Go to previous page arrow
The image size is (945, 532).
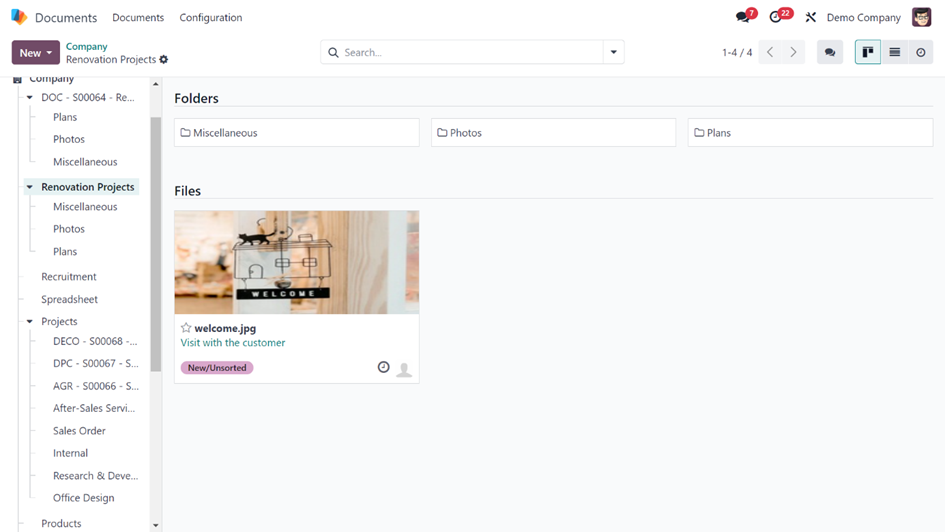[x=770, y=52]
